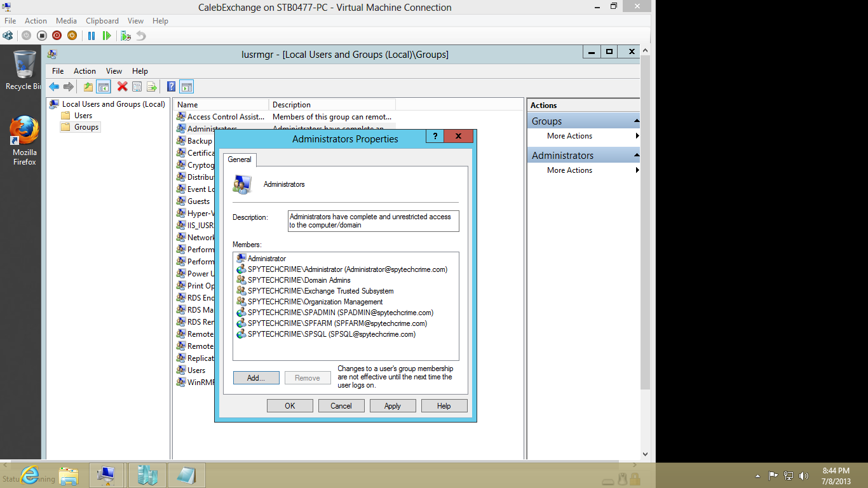Click the Add... button
The height and width of the screenshot is (488, 868).
256,378
